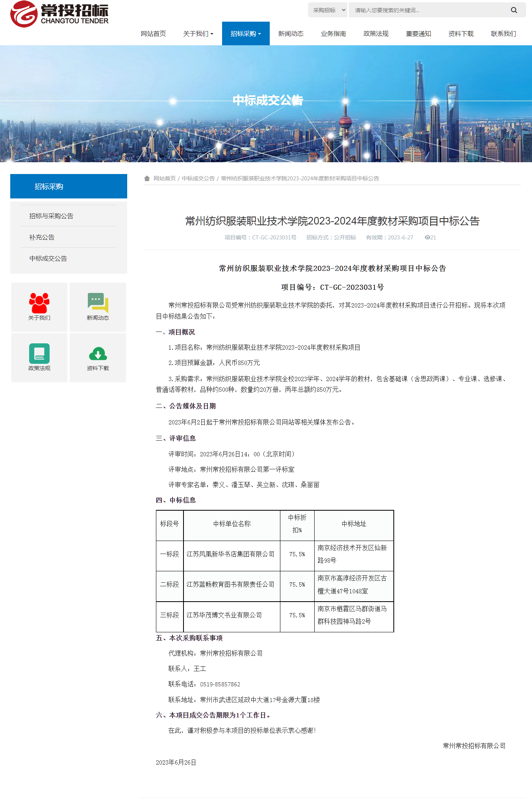Click the 中标成交公告 breadcrumb link
The height and width of the screenshot is (804, 532).
[x=198, y=178]
